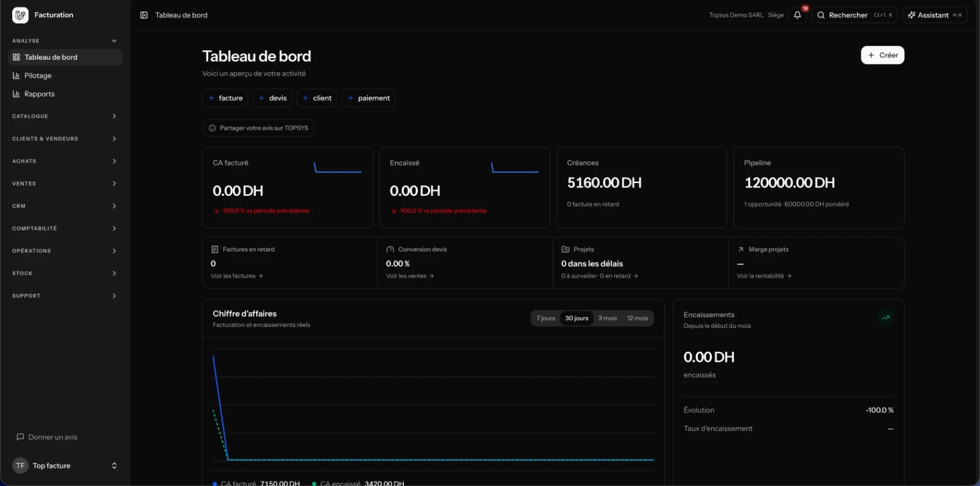This screenshot has width=980, height=486.
Task: Click the Marge projets arrow icon
Action: click(741, 249)
